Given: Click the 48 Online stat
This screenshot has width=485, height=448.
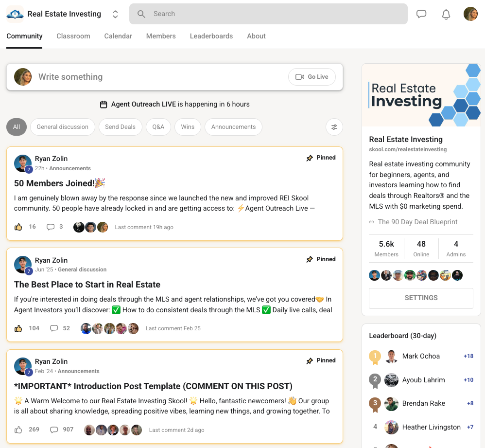Looking at the screenshot, I should pos(421,249).
